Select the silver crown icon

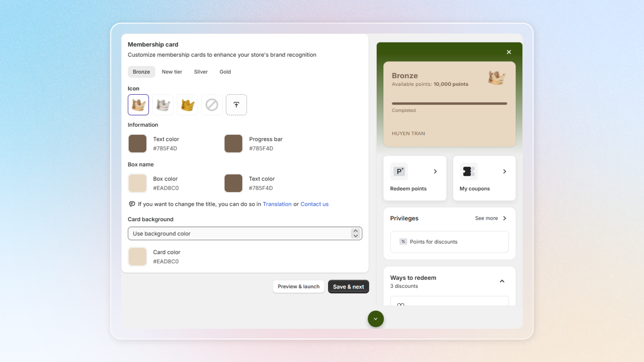163,105
